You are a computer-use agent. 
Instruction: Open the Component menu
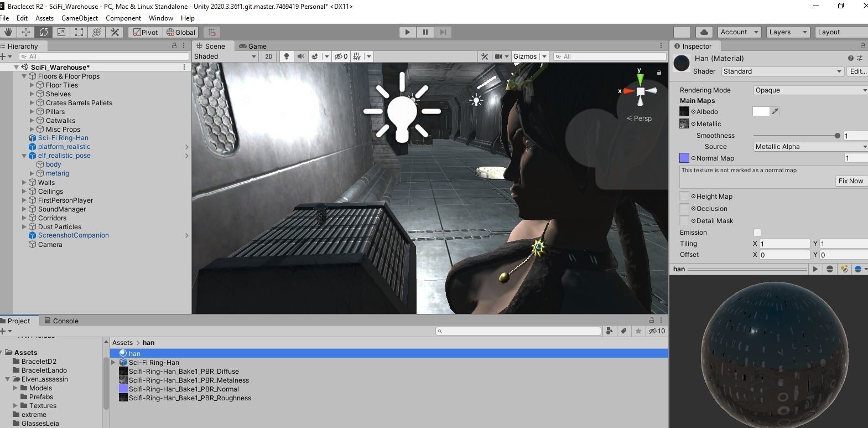click(123, 18)
